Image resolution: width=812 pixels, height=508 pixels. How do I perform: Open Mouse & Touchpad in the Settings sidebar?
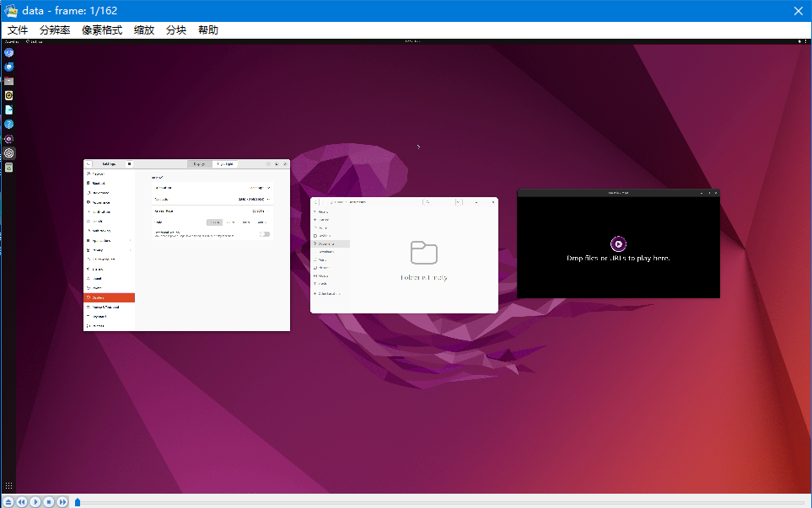(x=110, y=307)
